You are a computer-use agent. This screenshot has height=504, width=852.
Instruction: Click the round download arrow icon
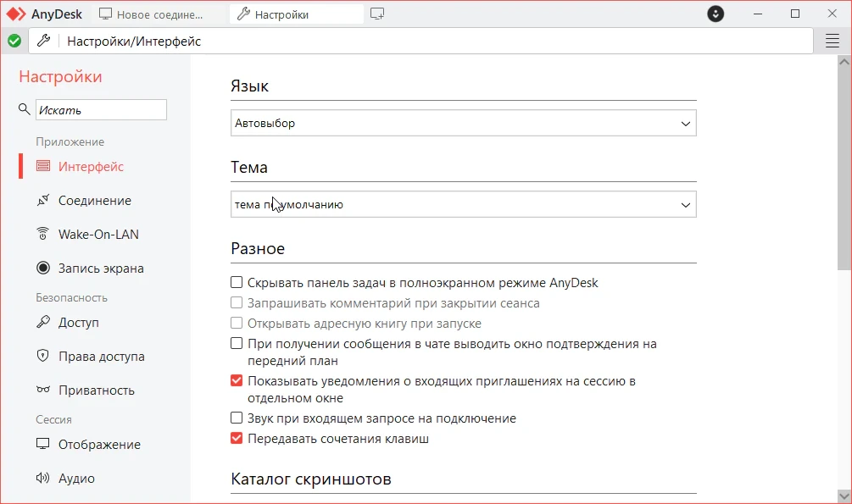pos(716,14)
